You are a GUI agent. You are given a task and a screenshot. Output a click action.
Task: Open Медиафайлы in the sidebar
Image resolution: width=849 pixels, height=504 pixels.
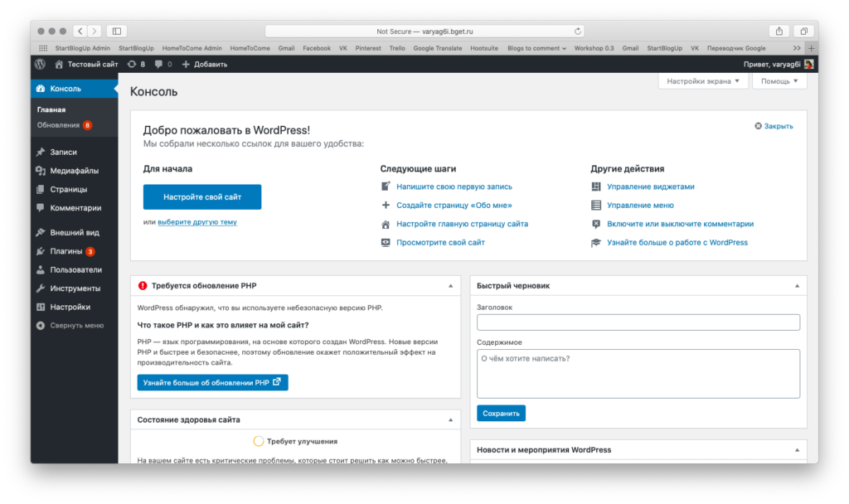(x=74, y=171)
